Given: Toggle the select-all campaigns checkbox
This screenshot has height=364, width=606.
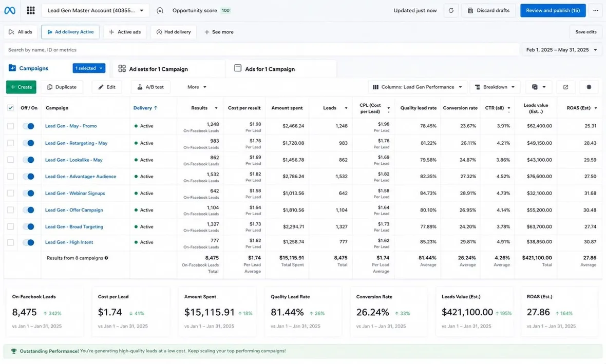Looking at the screenshot, I should [x=10, y=108].
